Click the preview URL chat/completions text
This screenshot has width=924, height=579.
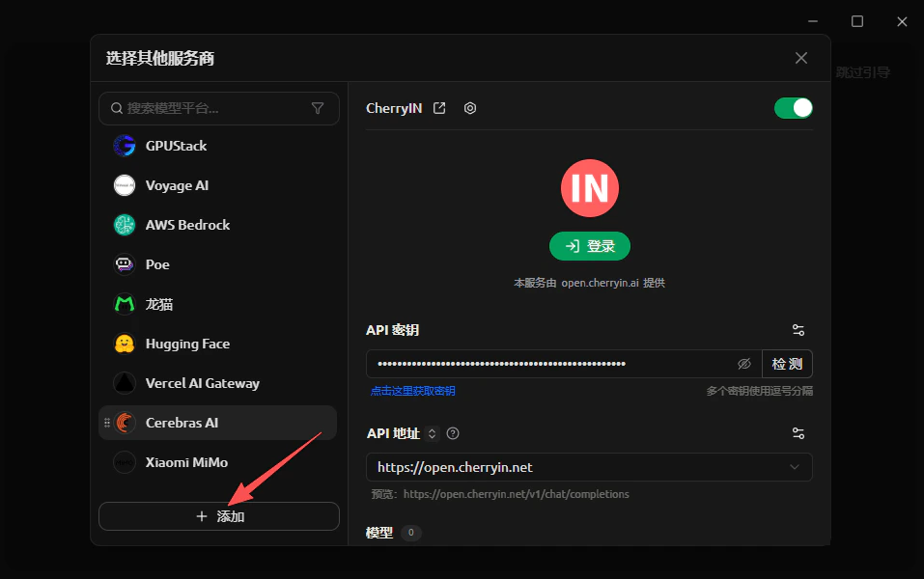(x=517, y=494)
